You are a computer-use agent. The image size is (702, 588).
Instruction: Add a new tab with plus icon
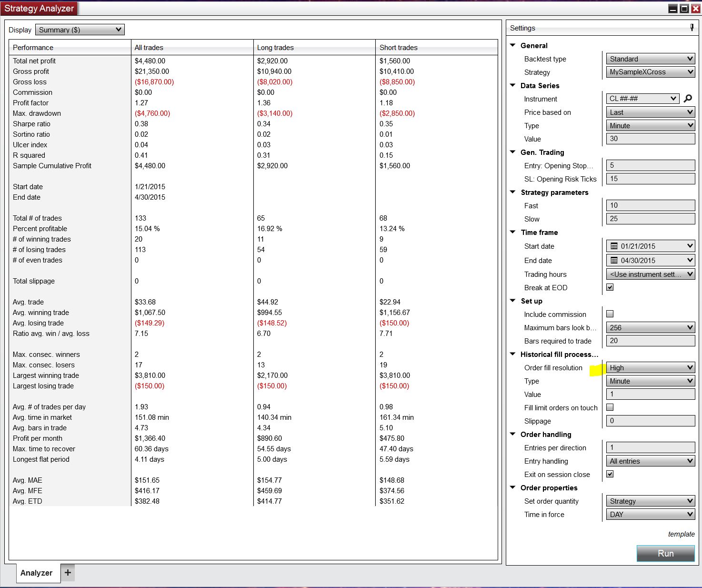click(x=68, y=572)
